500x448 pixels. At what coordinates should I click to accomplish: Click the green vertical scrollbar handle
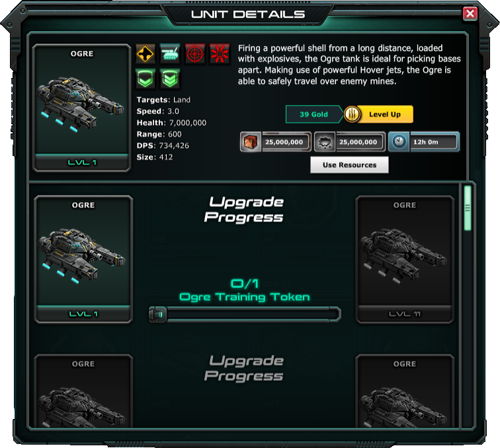click(468, 208)
